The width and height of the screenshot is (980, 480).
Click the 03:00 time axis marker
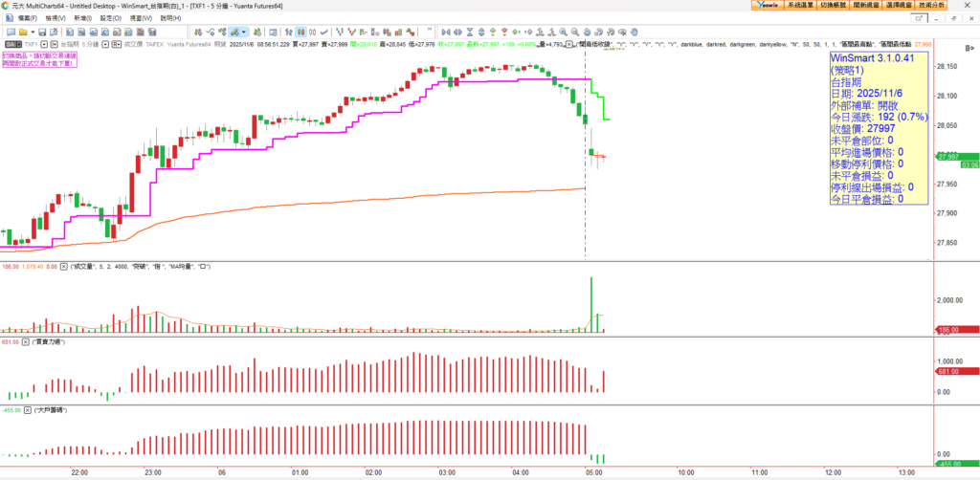click(x=446, y=471)
